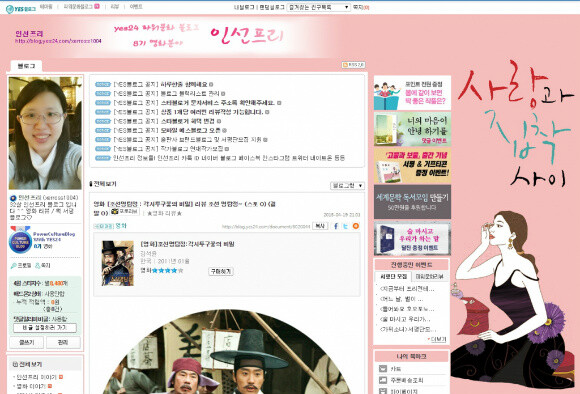Open the 조선명탐정 movie info title
Image resolution: width=580 pixels, height=394 pixels.
coord(188,244)
